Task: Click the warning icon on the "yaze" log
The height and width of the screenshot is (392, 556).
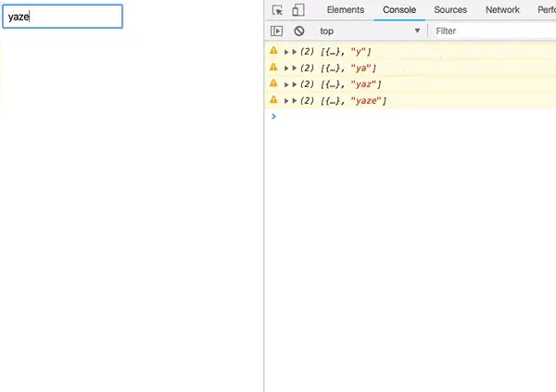Action: [x=273, y=100]
